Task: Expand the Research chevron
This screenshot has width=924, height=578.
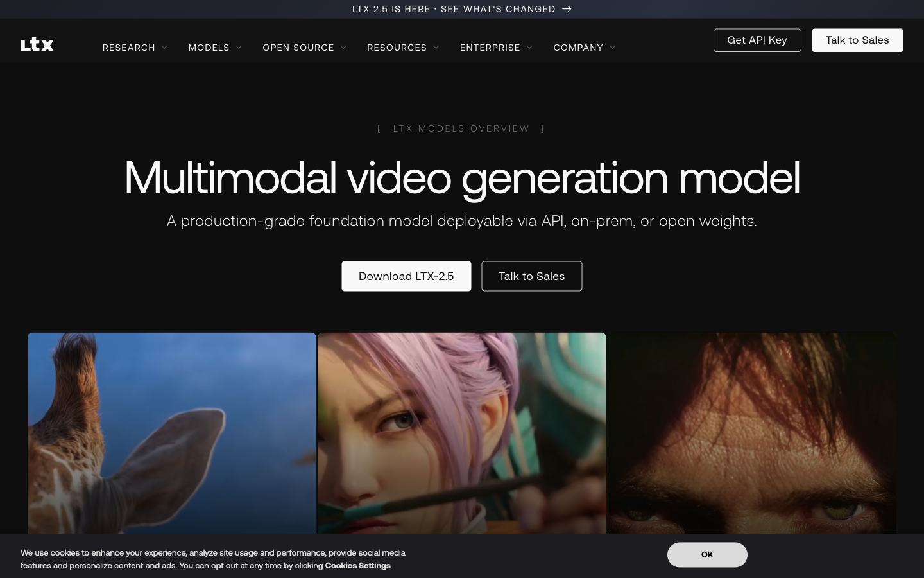Action: click(164, 48)
